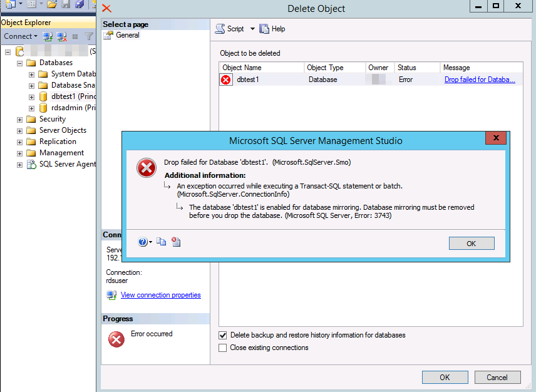Open the Drop failed for Database message link
Screen dimensions: 536x392
(x=480, y=80)
